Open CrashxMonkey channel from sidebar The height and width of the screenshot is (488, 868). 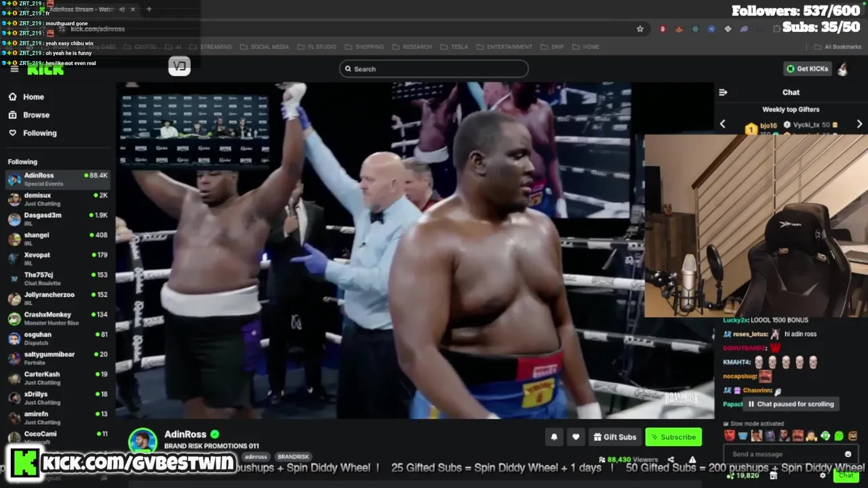point(58,318)
